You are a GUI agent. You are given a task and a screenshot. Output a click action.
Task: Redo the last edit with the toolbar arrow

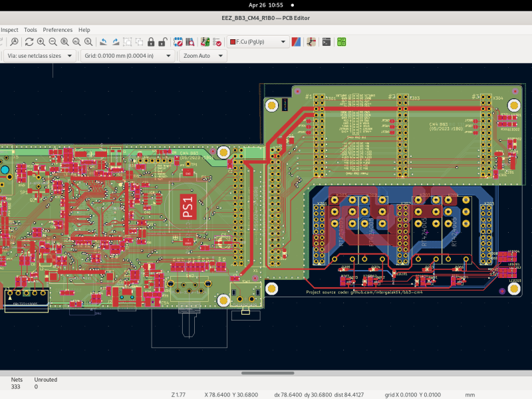(x=116, y=42)
